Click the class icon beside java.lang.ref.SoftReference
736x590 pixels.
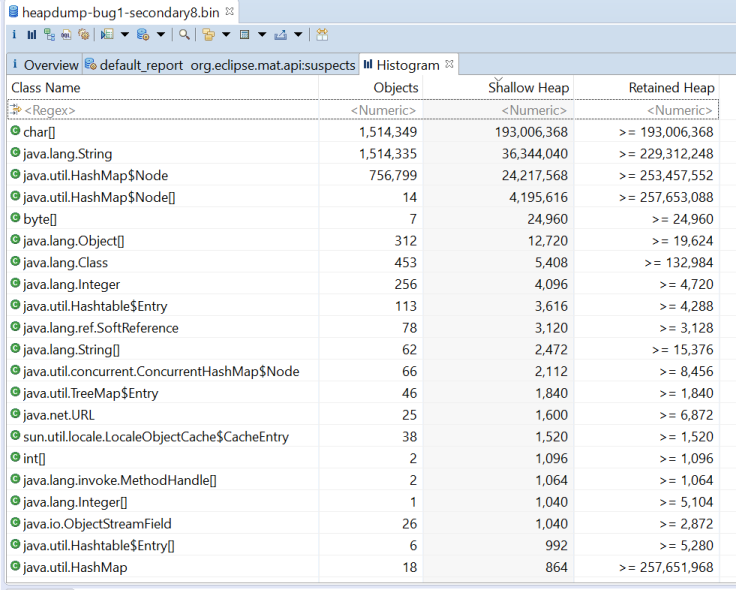click(15, 327)
